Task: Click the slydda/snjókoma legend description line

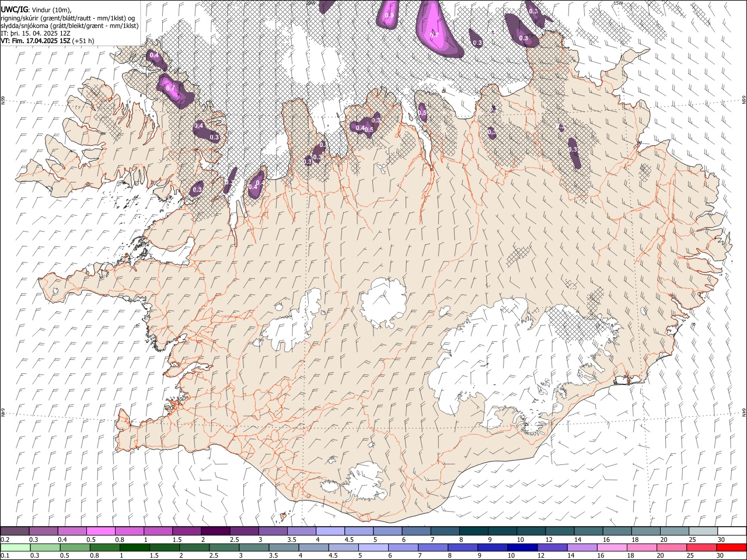Action: (x=69, y=26)
